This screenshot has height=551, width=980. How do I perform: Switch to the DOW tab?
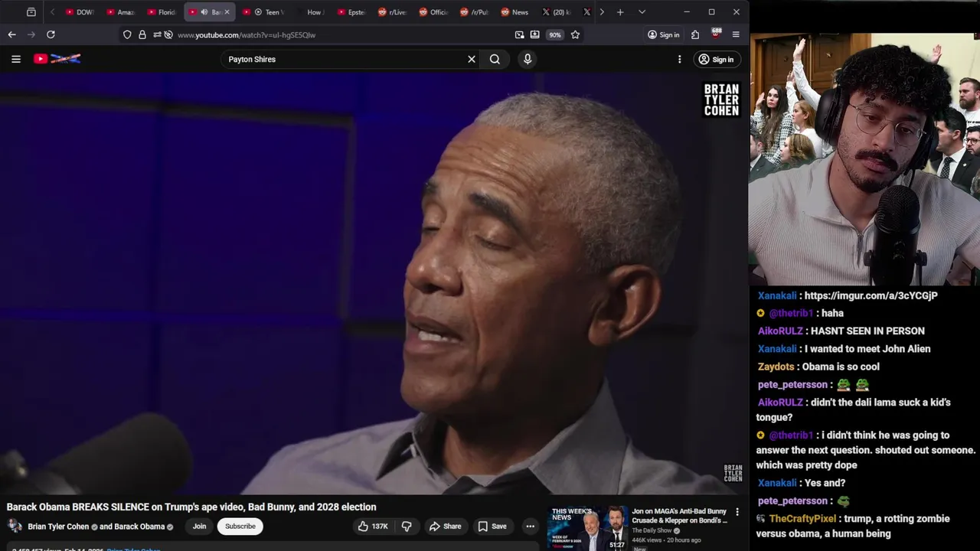80,12
